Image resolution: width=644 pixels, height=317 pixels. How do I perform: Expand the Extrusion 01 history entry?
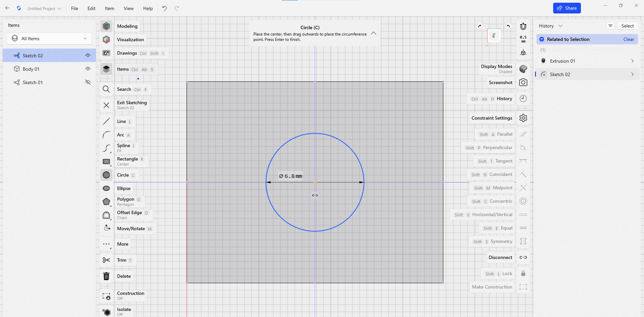tap(632, 61)
